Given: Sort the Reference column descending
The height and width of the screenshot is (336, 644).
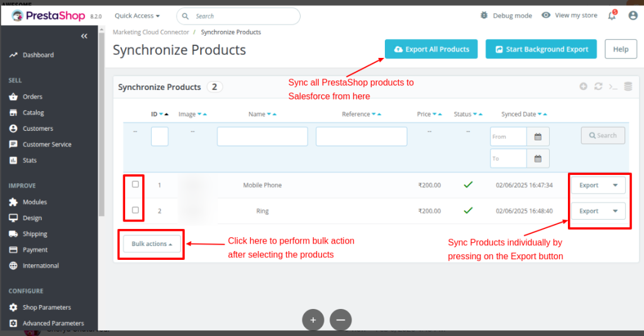Looking at the screenshot, I should (374, 114).
